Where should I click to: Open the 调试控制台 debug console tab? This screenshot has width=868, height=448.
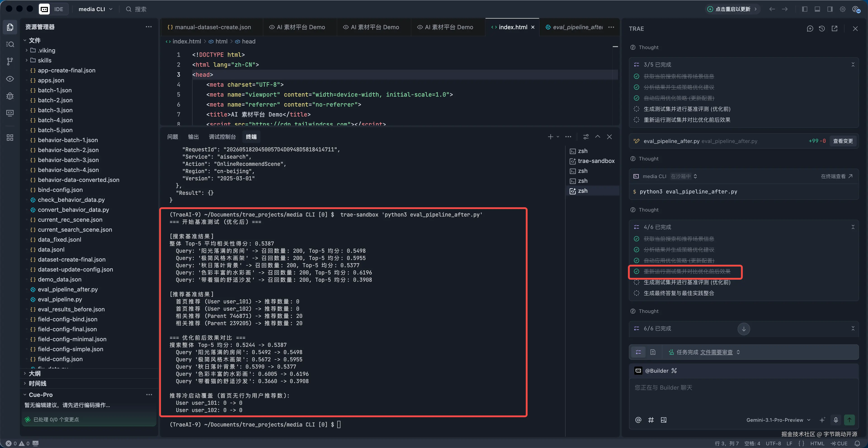point(222,137)
